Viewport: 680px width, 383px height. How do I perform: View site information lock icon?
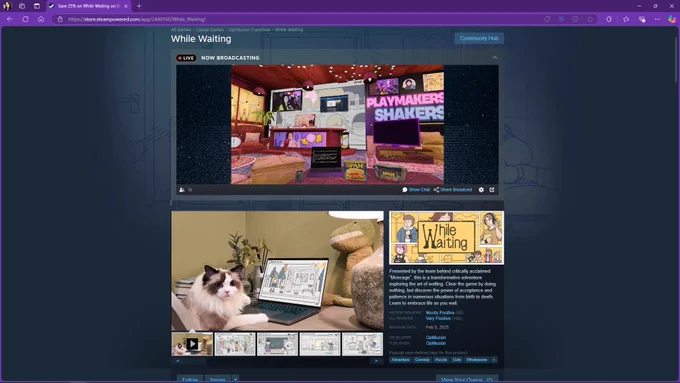(60, 19)
